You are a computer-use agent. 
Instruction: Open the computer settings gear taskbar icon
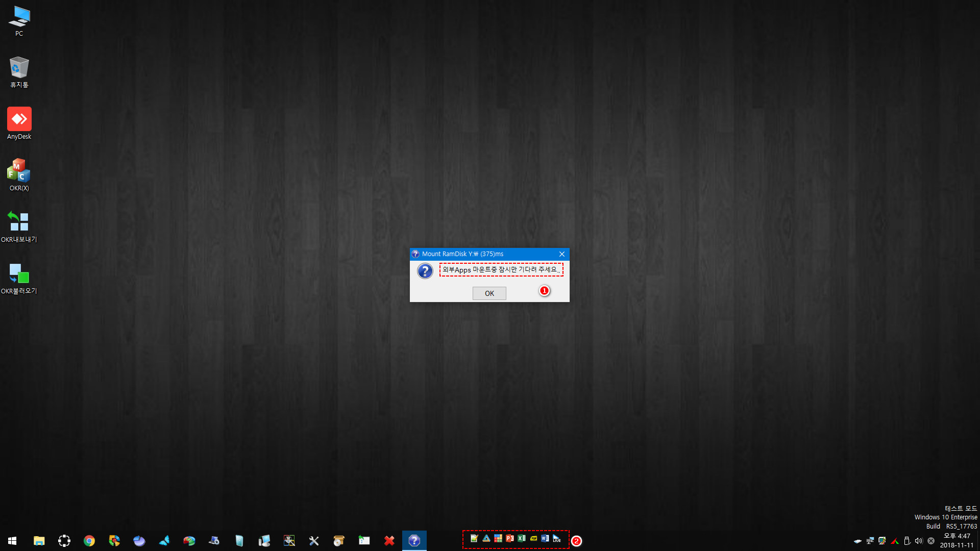214,541
